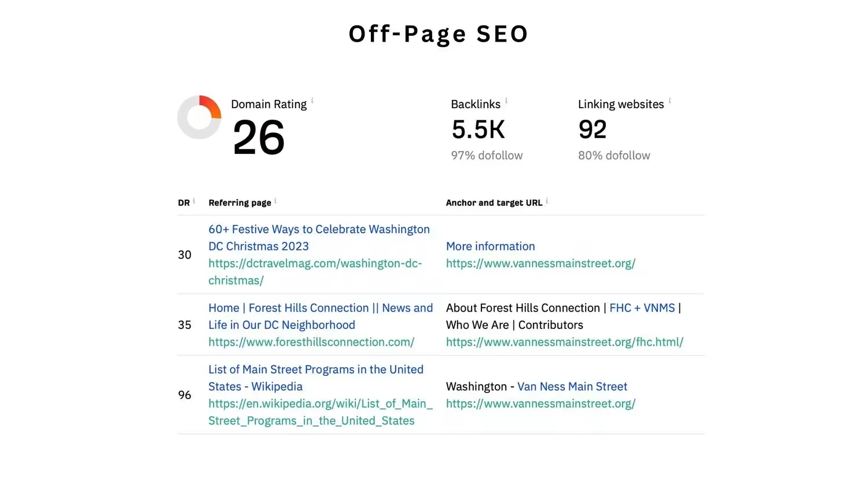Open the 60+ Festive Ways to Celebrate link
The width and height of the screenshot is (868, 488).
[319, 238]
